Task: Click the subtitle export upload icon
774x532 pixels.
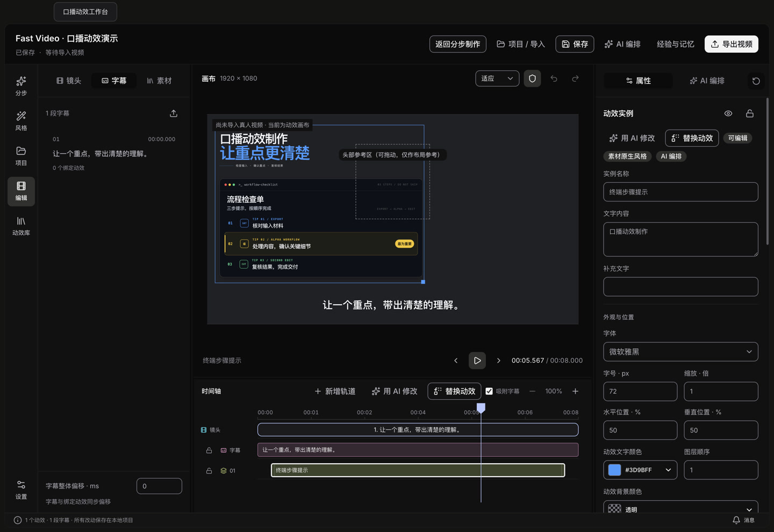Action: point(174,113)
